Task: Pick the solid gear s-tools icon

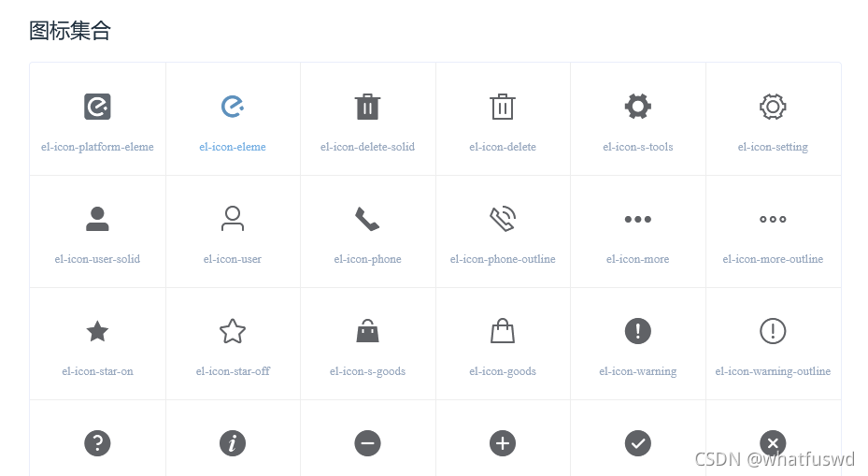Action: pos(638,107)
